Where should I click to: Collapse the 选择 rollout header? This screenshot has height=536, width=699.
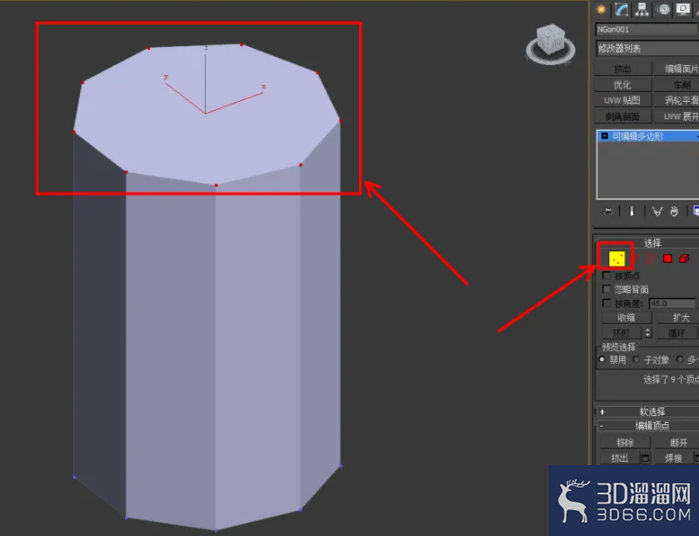coord(647,243)
